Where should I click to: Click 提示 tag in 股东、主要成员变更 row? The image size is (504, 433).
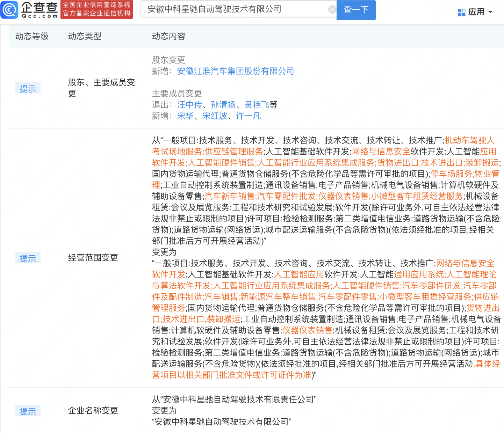(28, 88)
